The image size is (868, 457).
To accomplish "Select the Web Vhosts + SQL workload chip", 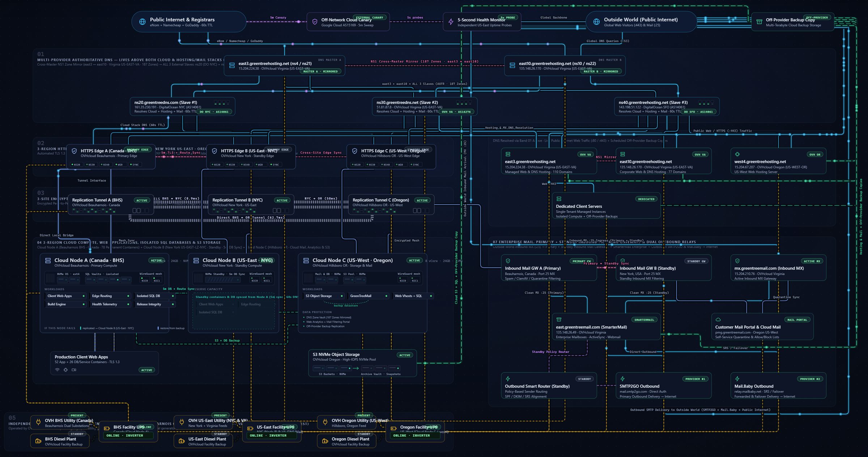I will point(413,296).
